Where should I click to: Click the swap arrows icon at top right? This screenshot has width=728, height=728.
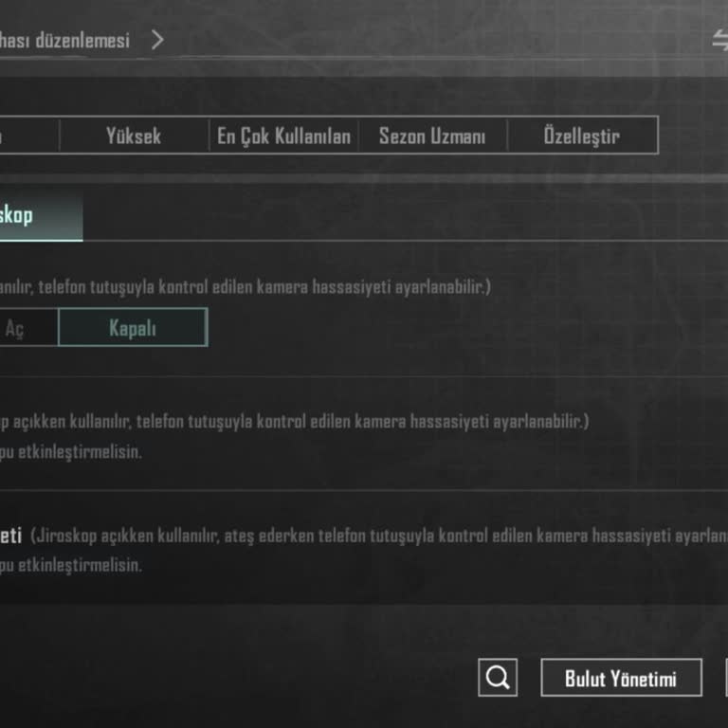pos(719,40)
